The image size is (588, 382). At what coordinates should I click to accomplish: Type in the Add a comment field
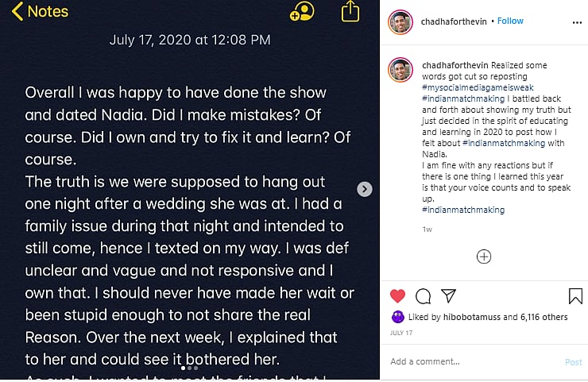coord(469,362)
